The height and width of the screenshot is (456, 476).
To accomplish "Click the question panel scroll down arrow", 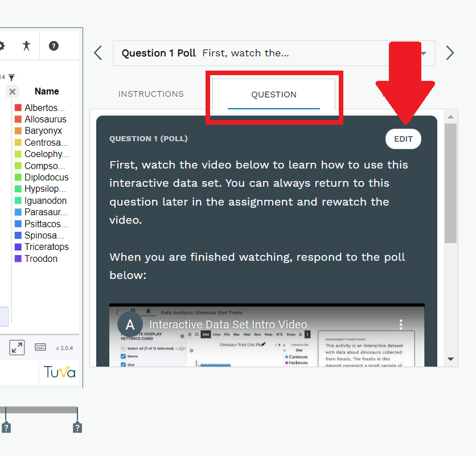I will (451, 359).
